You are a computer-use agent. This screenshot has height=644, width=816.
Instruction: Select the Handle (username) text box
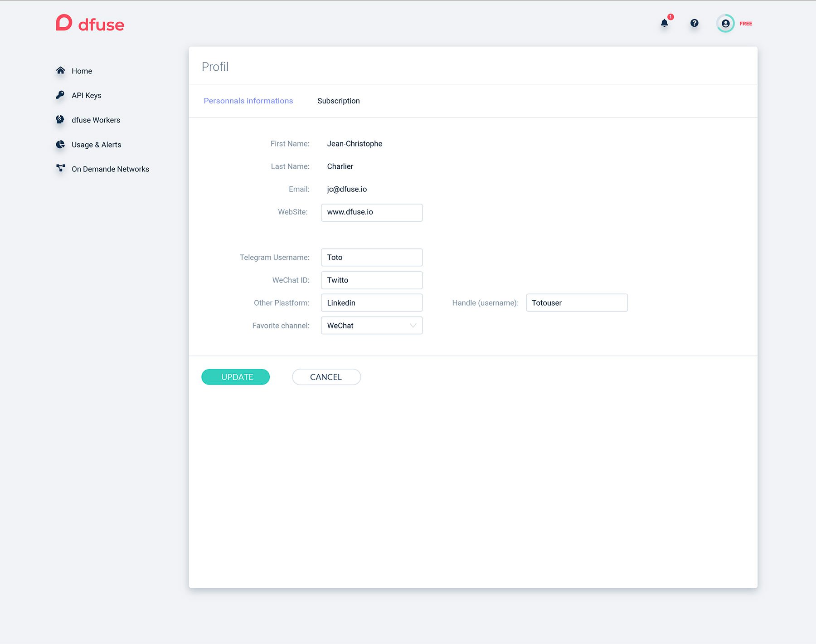click(x=577, y=302)
